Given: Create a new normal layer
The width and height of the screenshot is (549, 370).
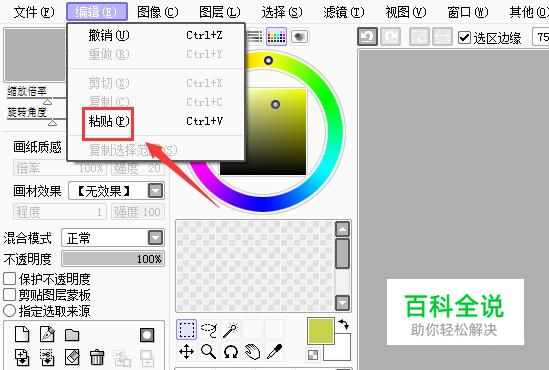Looking at the screenshot, I should coord(22,334).
